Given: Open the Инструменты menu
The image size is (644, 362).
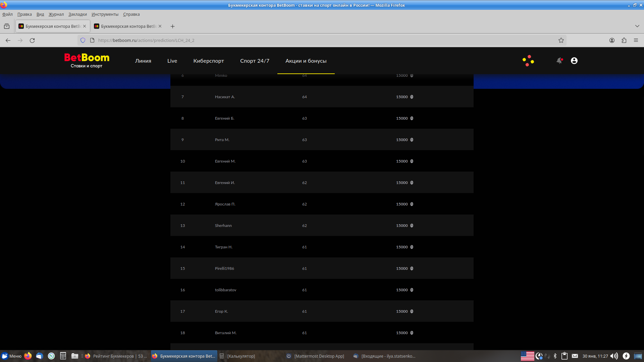Looking at the screenshot, I should [105, 14].
